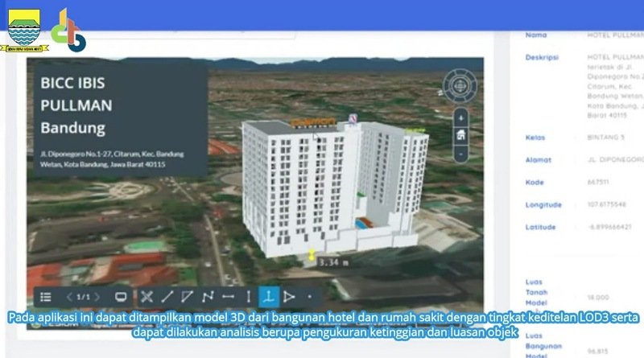Click the Longitude field label
This screenshot has height=358, width=644.
click(543, 205)
